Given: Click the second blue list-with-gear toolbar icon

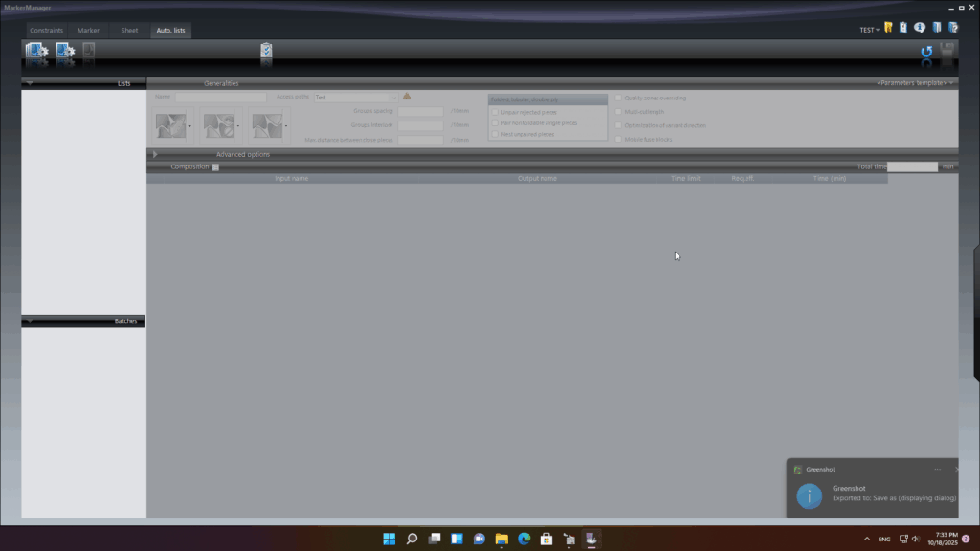Looking at the screenshot, I should pyautogui.click(x=65, y=52).
